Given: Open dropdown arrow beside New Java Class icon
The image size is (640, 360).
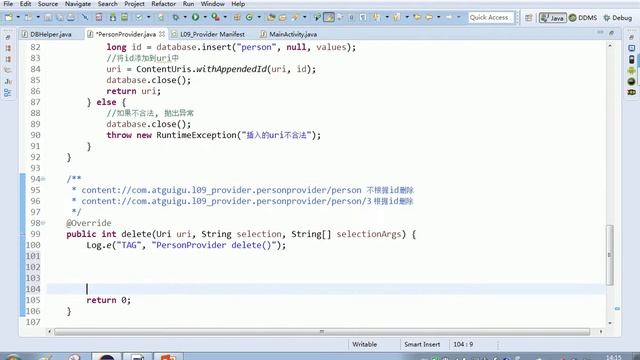Looking at the screenshot, I should (259, 18).
